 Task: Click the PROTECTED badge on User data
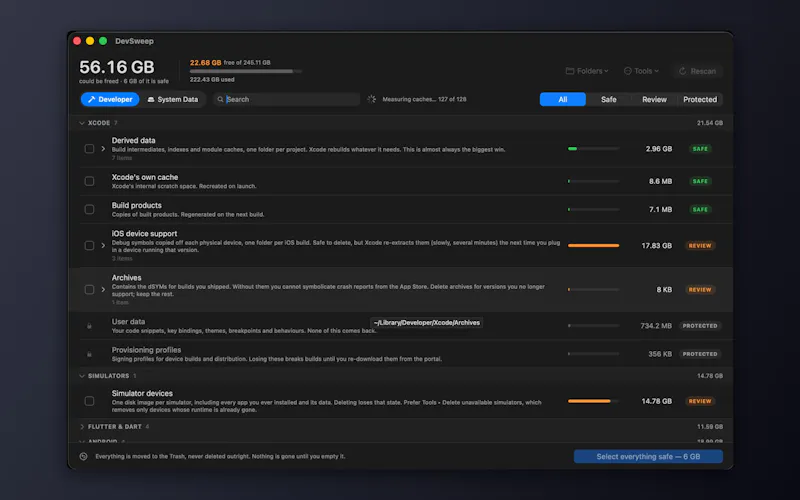(700, 326)
